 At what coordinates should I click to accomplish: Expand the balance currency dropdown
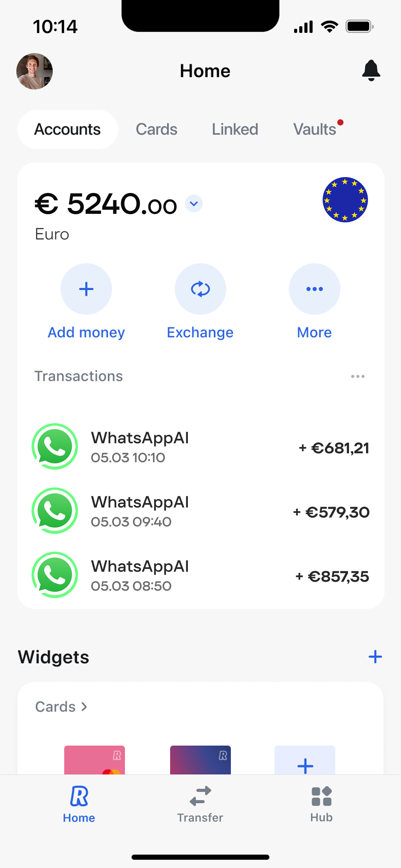point(194,203)
